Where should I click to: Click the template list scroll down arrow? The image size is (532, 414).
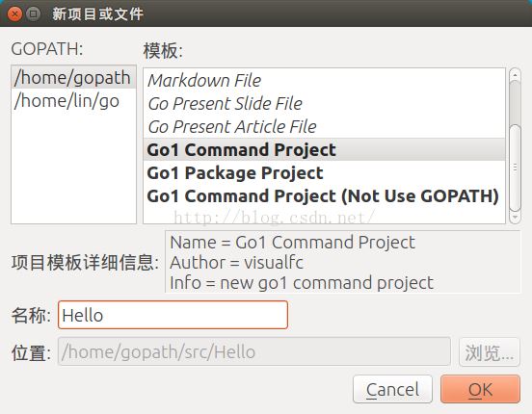(515, 218)
